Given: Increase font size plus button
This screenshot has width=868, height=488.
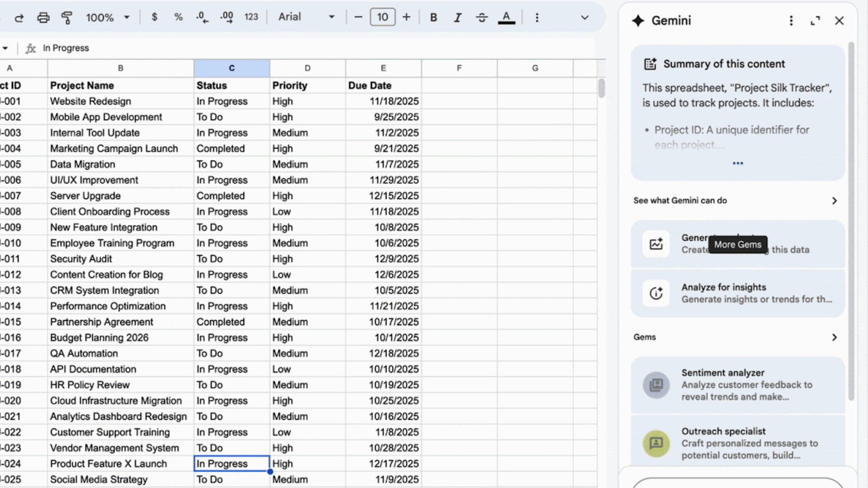Looking at the screenshot, I should [x=406, y=17].
